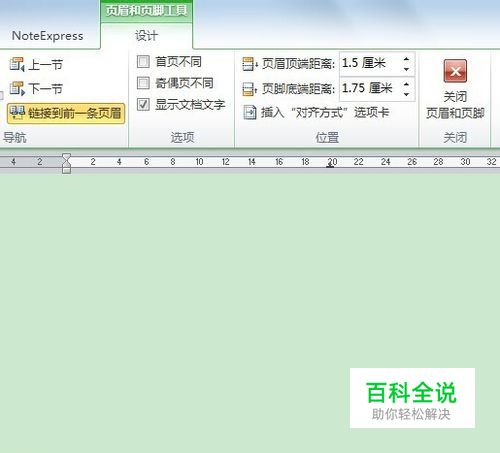This screenshot has width=500, height=453.
Task: Go to previous section 上一节 icon
Action: click(x=17, y=64)
